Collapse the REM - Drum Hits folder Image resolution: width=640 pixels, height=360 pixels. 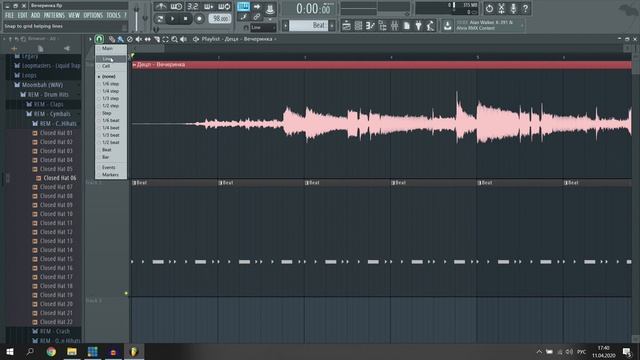(x=48, y=95)
